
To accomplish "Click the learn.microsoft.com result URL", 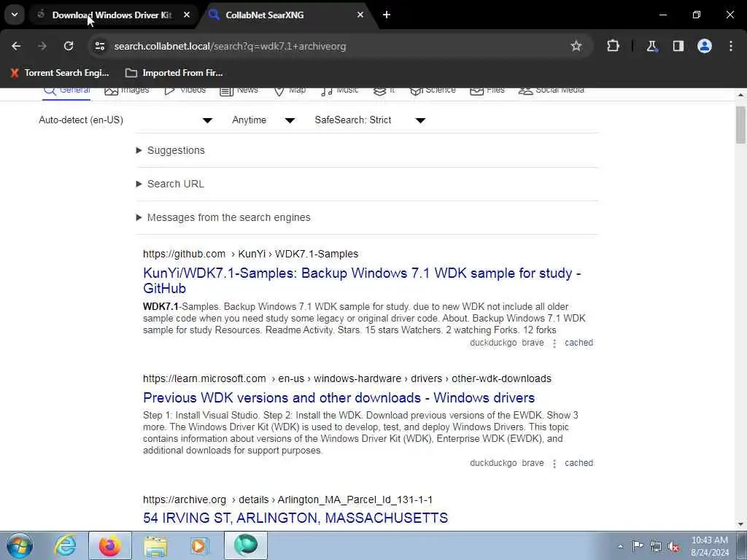I will tap(347, 378).
